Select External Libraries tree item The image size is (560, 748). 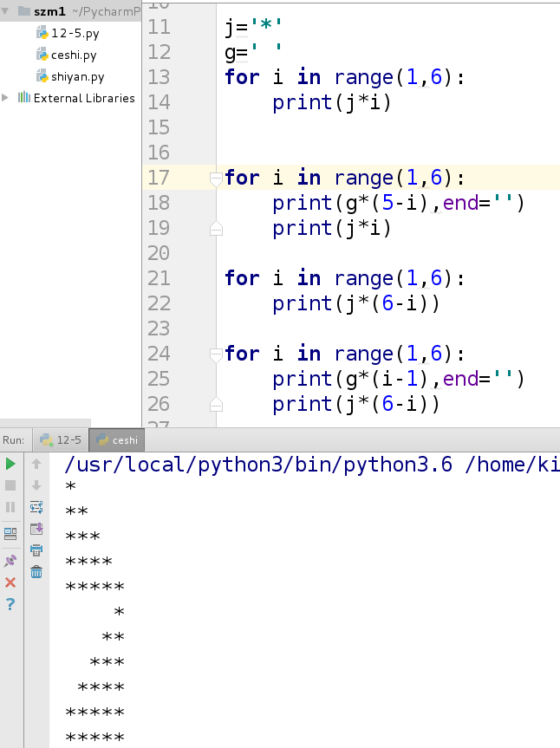[x=76, y=98]
